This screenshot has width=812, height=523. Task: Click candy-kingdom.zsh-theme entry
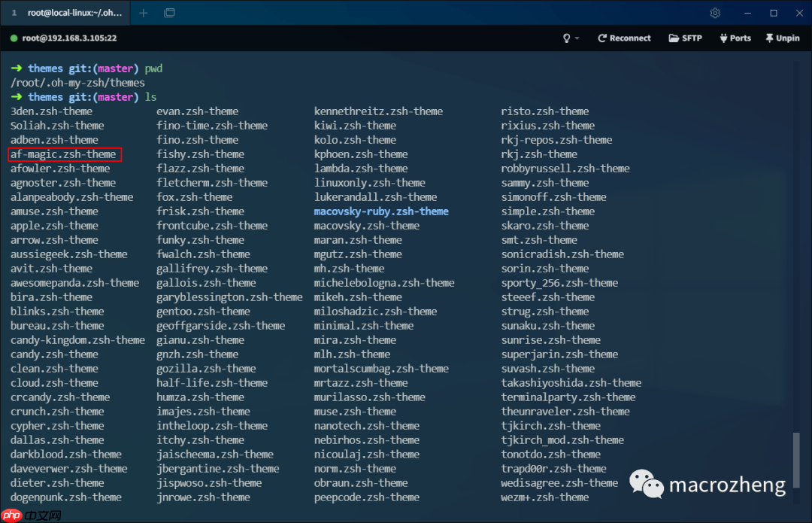point(77,340)
